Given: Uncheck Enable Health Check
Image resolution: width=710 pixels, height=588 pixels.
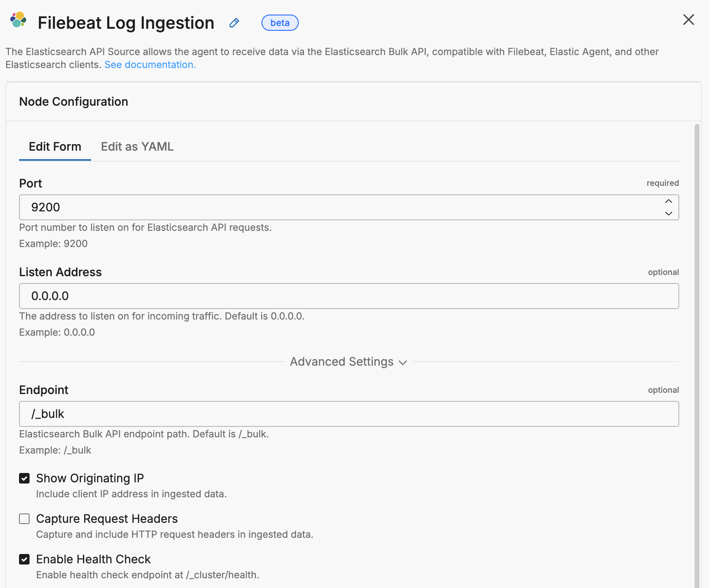Looking at the screenshot, I should pos(24,559).
